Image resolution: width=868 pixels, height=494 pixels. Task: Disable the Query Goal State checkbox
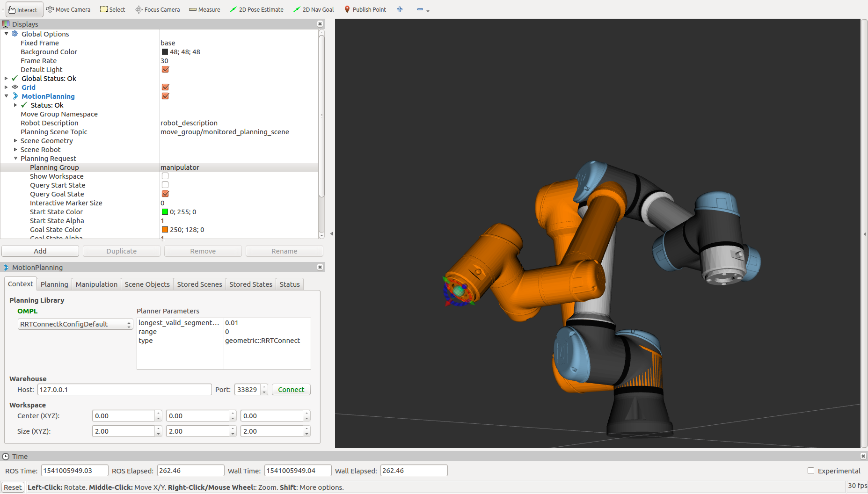tap(165, 194)
